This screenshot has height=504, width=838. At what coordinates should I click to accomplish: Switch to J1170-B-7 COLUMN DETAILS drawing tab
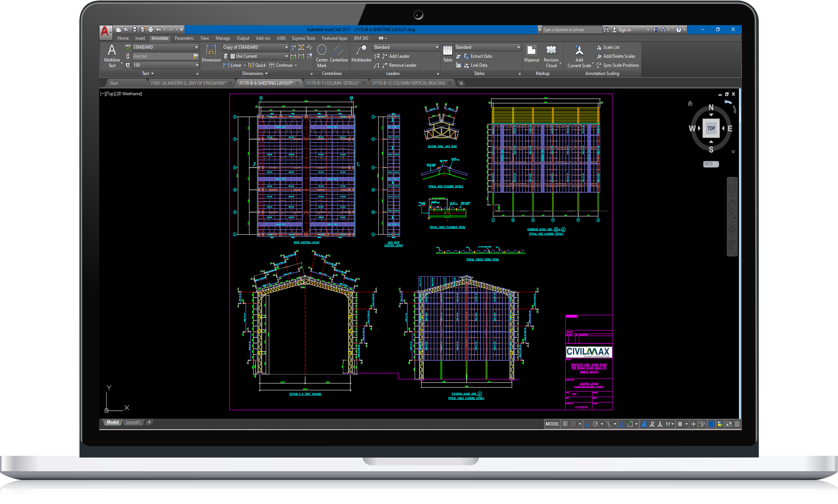pos(332,83)
